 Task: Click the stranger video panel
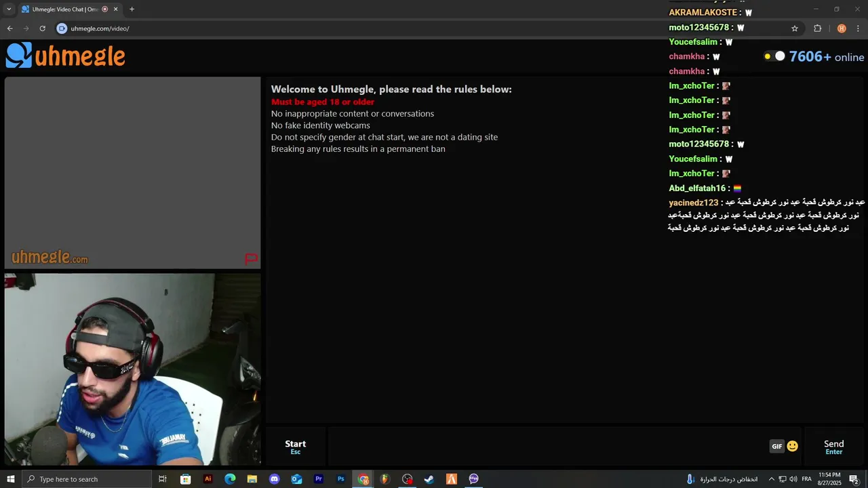click(132, 173)
